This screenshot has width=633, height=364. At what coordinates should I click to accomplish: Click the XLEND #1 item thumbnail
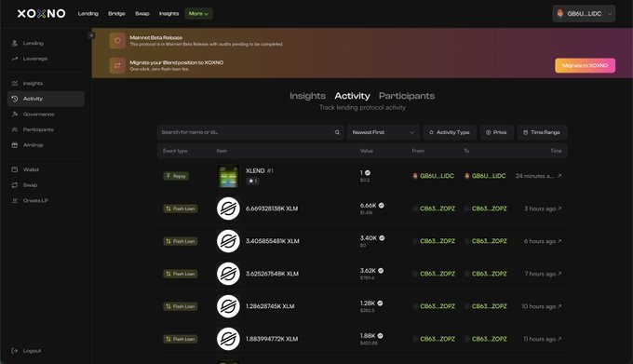tap(228, 176)
